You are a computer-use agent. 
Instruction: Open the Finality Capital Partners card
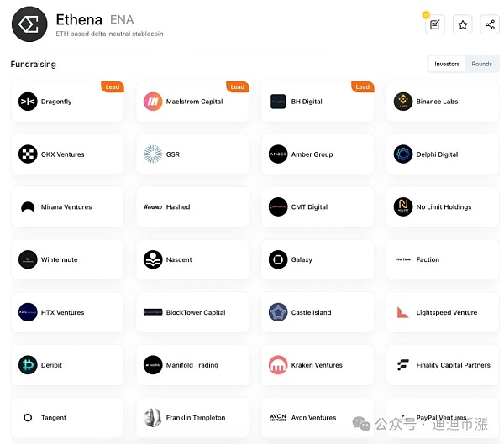(x=443, y=365)
